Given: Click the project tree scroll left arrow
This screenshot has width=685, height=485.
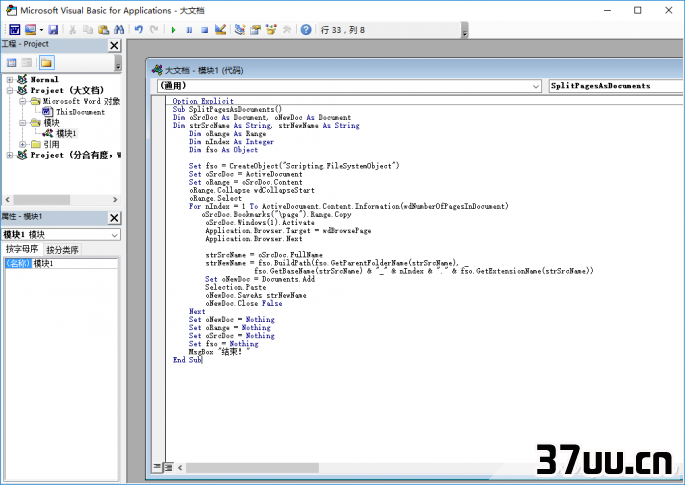Looking at the screenshot, I should [x=7, y=200].
